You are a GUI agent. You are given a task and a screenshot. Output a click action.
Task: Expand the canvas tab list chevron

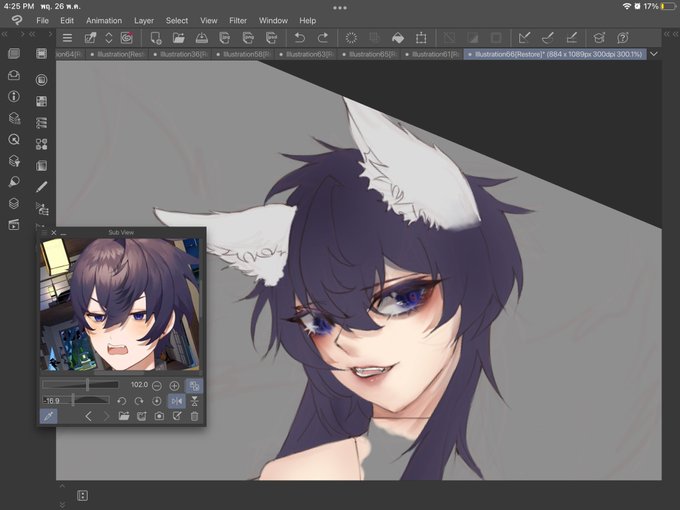(x=654, y=54)
